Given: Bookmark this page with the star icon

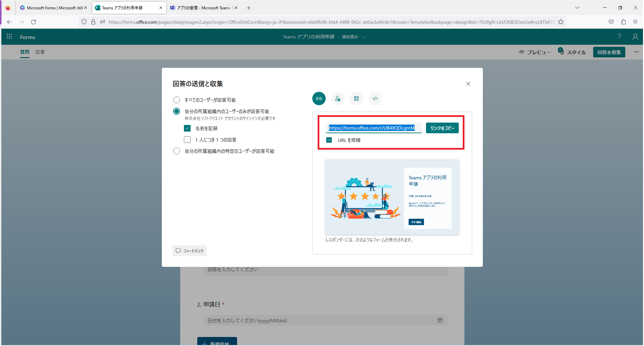Looking at the screenshot, I should pyautogui.click(x=561, y=22).
